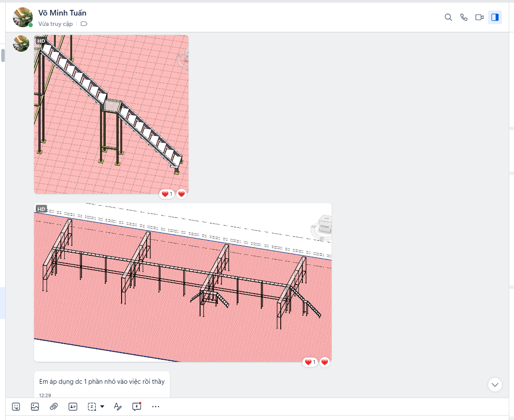Open the text formatting tool
The image size is (514, 420).
click(117, 406)
